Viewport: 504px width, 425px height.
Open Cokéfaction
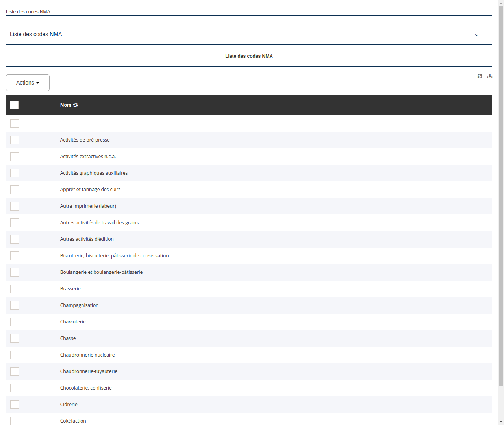tap(73, 421)
